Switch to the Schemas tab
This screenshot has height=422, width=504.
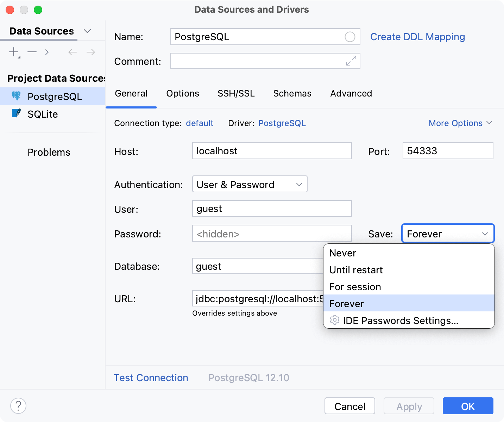click(292, 93)
